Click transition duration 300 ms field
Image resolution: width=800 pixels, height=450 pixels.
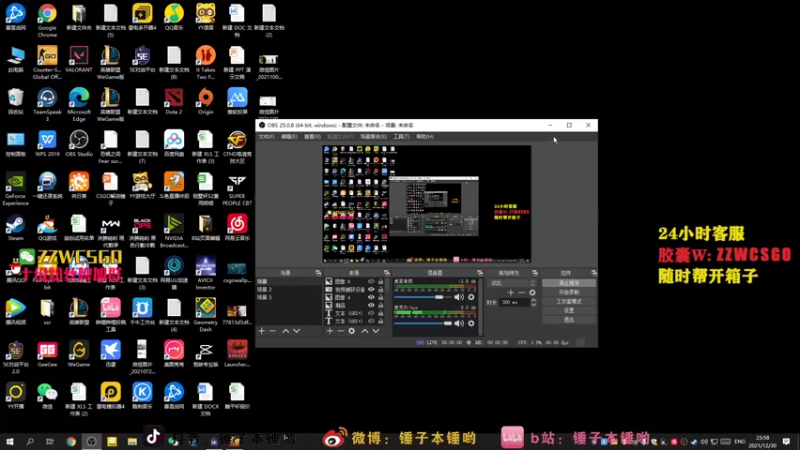[515, 302]
